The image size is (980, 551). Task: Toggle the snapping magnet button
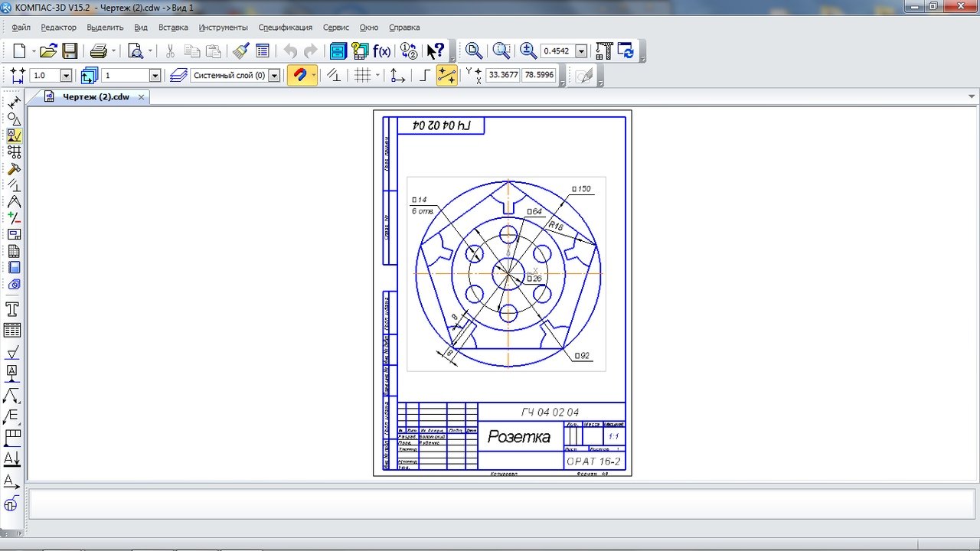(x=299, y=76)
